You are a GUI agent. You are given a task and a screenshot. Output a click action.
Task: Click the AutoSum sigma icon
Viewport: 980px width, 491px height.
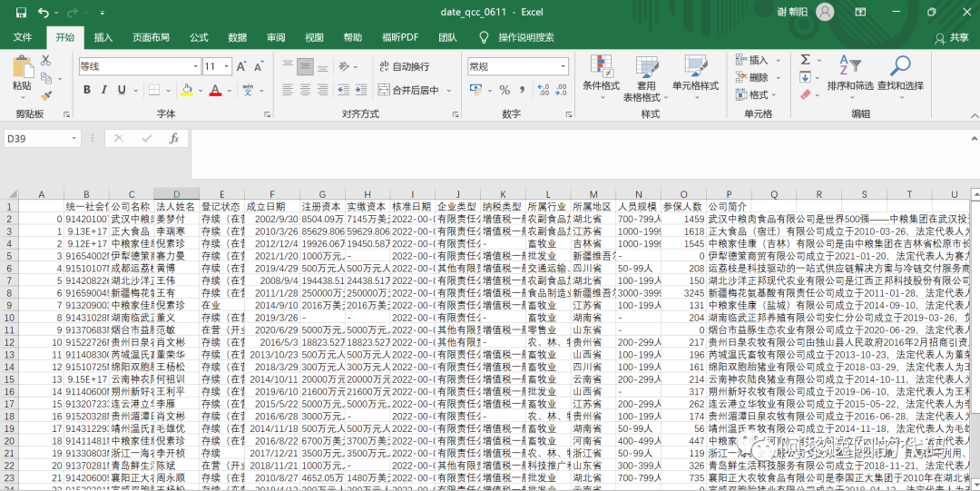(805, 60)
